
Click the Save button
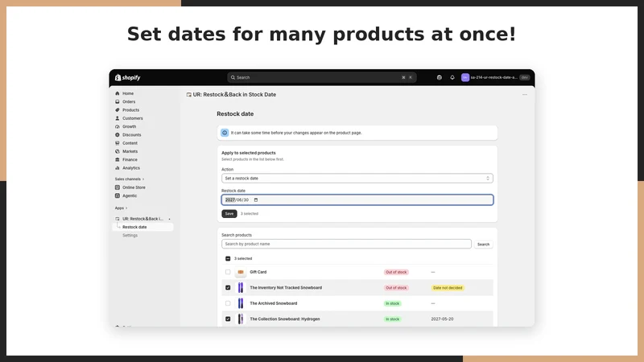pyautogui.click(x=229, y=213)
